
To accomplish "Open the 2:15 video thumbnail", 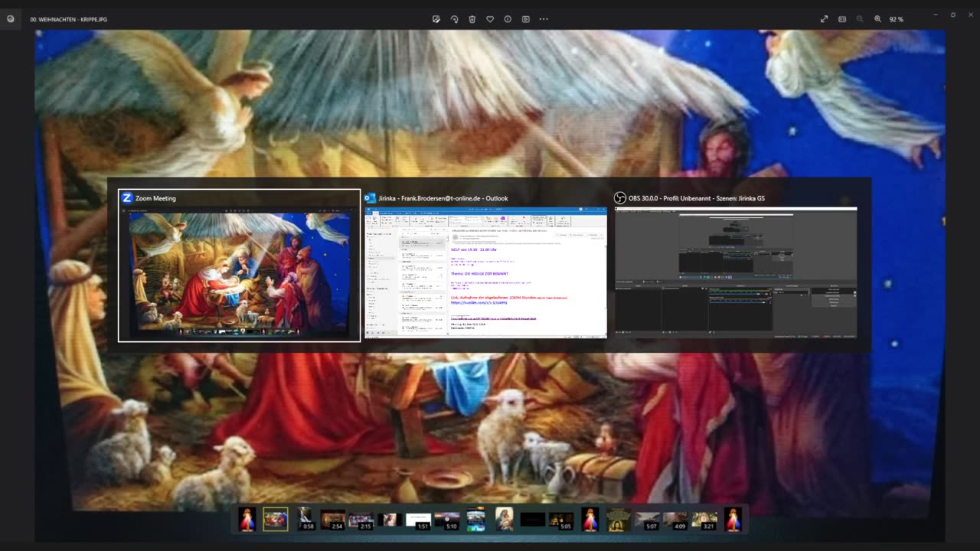I will point(361,520).
